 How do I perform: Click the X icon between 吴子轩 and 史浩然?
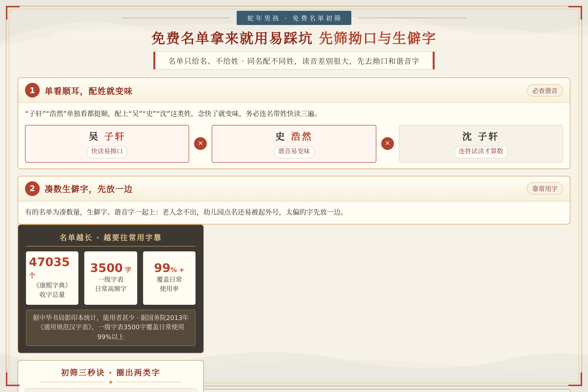[200, 144]
